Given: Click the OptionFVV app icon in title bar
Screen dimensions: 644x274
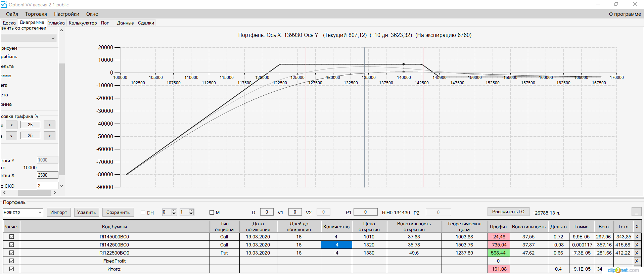Looking at the screenshot, I should [4, 4].
